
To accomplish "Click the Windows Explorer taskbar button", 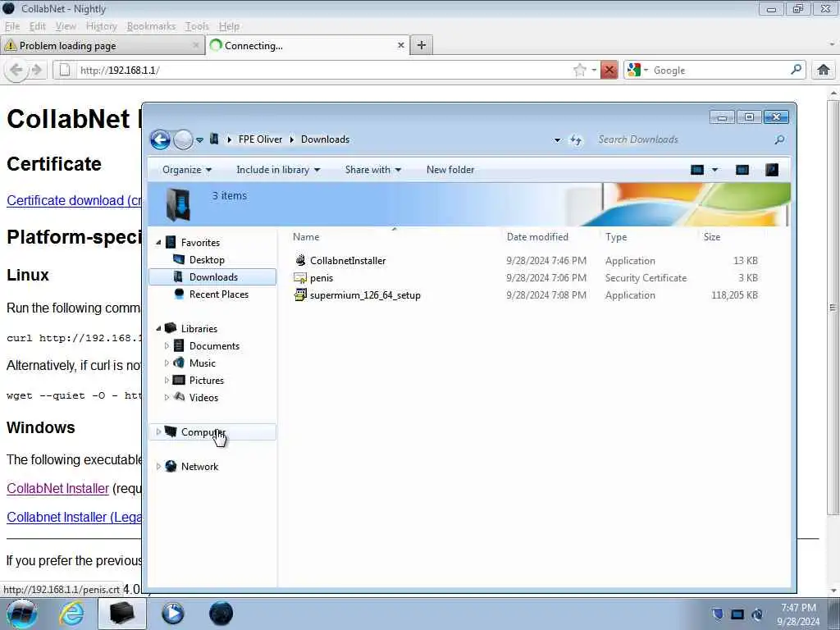I will pos(121,614).
